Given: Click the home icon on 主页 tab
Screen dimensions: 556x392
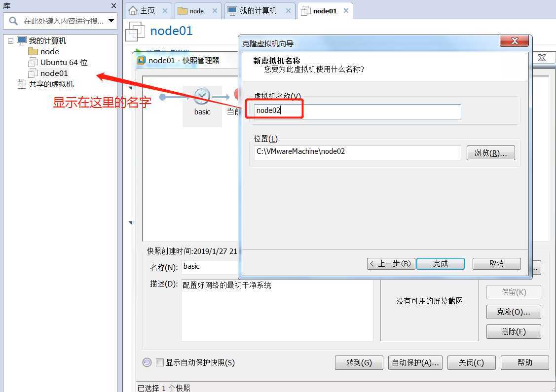Looking at the screenshot, I should [x=133, y=11].
